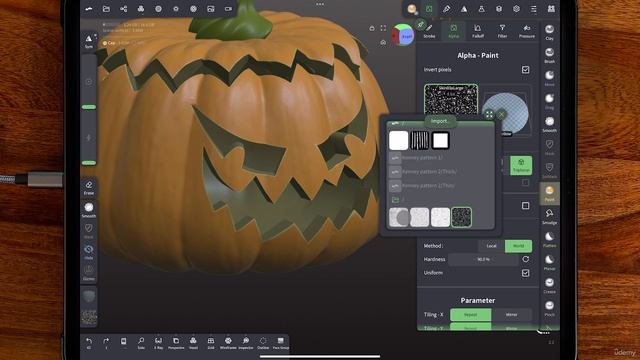
Task: Select the Smudge tool
Action: coord(549,217)
